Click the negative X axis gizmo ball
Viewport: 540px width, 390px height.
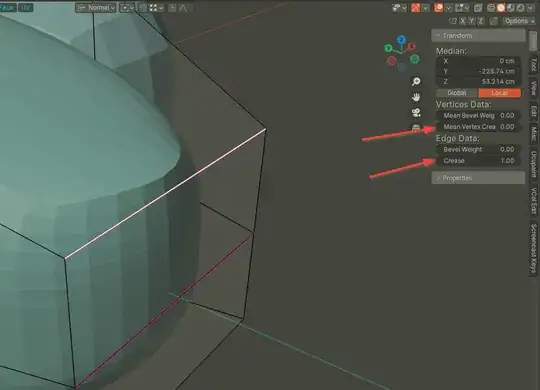tap(392, 61)
